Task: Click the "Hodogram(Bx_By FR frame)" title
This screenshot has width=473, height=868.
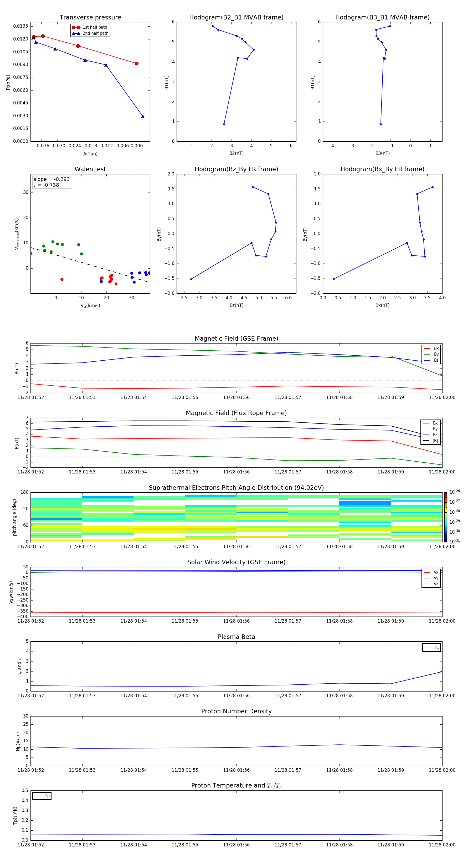Action: tap(382, 169)
